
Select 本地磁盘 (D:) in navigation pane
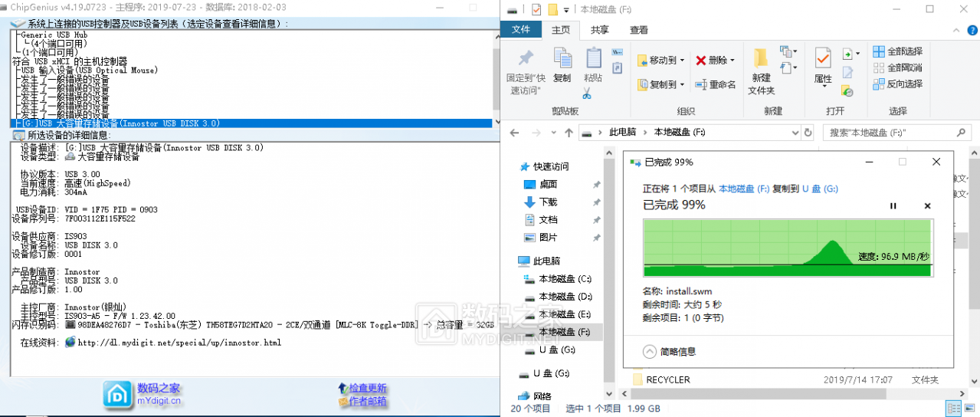(558, 297)
